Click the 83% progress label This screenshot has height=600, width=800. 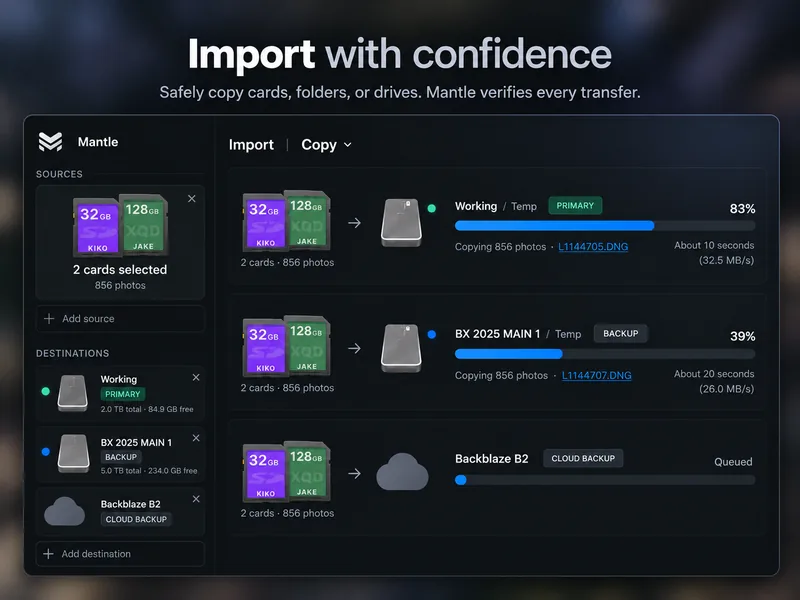[742, 209]
